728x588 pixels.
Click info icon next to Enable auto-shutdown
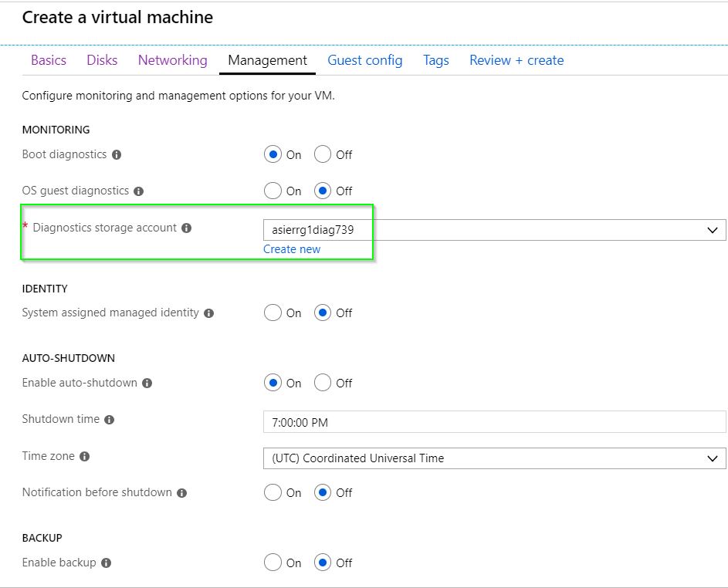pos(147,384)
